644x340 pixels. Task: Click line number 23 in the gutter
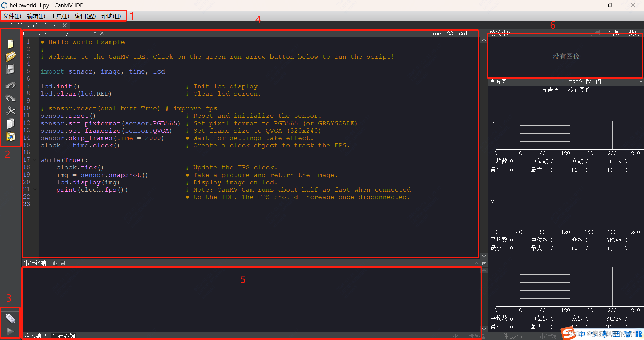click(27, 204)
